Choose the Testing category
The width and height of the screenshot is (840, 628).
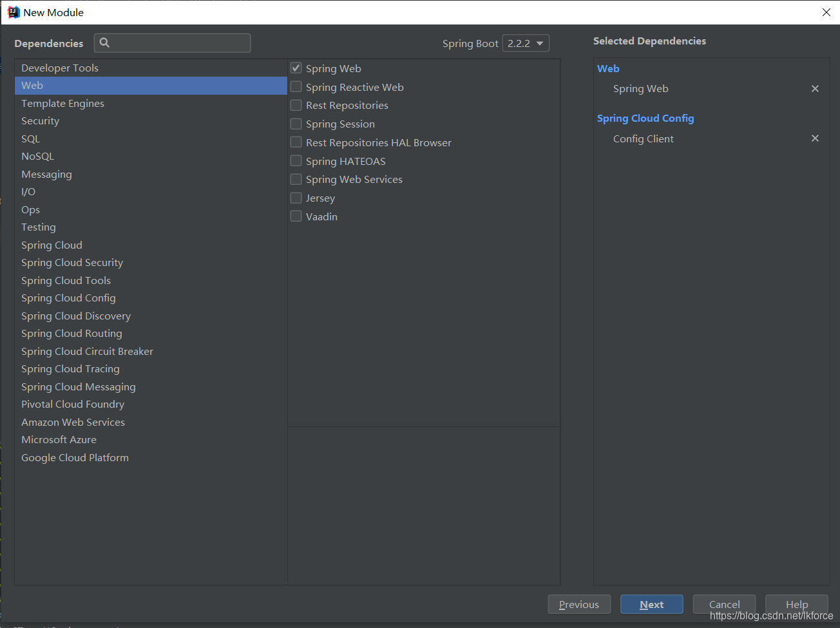(151, 227)
